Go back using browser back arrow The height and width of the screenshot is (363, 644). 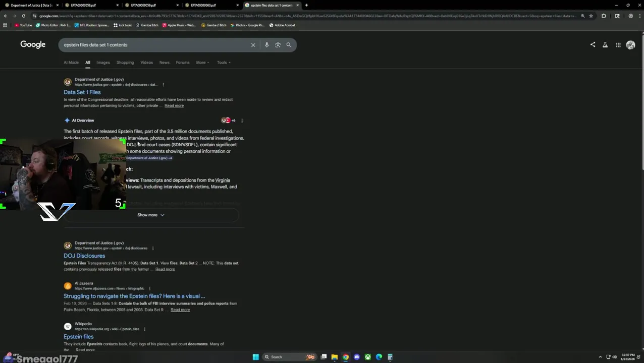click(x=6, y=16)
